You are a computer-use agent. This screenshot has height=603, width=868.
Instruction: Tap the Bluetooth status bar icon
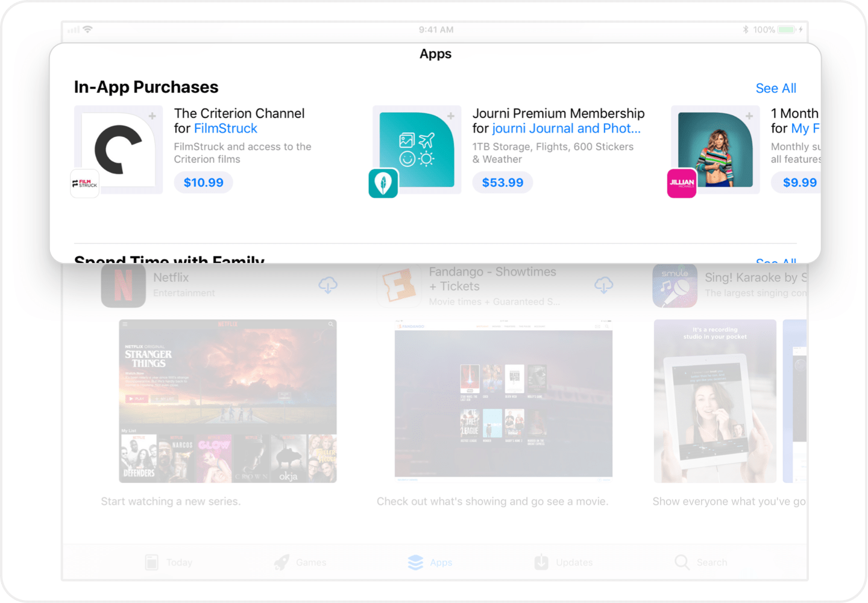(x=746, y=30)
